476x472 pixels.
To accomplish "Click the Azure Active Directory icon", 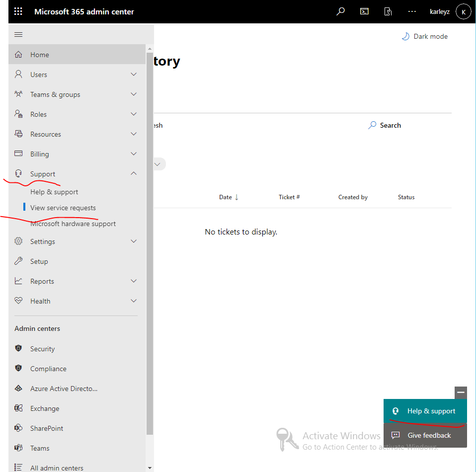I will tap(18, 388).
